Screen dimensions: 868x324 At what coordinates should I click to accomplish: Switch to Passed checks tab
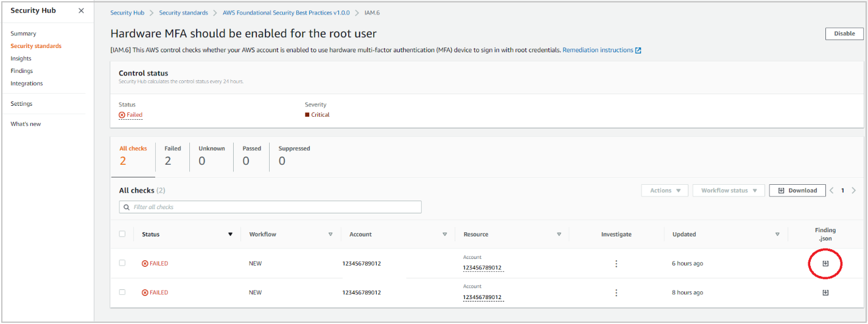pos(251,156)
